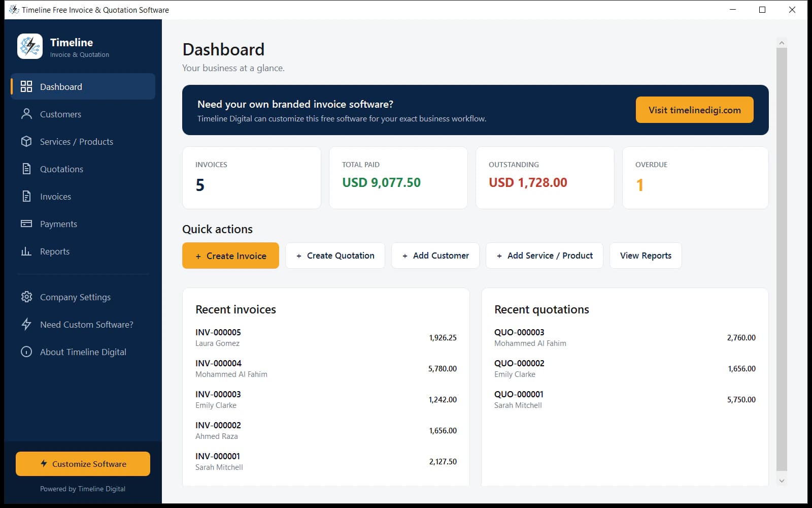Click Powered by Timeline Digital text

point(83,489)
